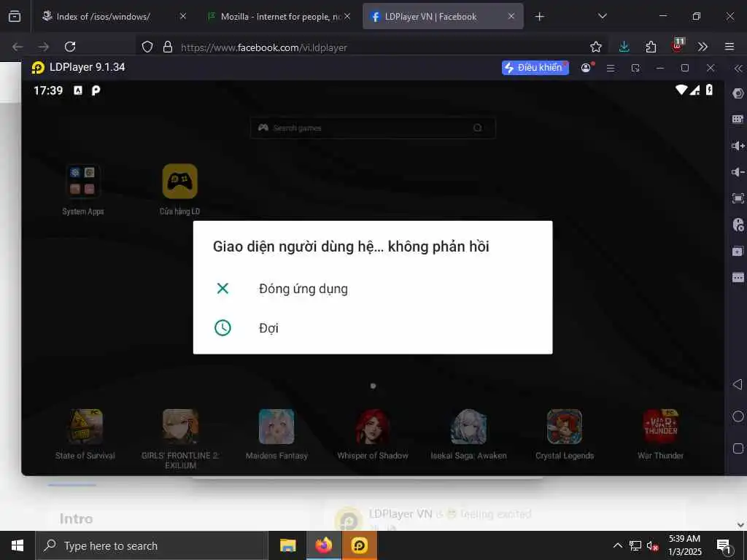This screenshot has height=560, width=747.
Task: Bookmark this page with star icon
Action: point(595,47)
